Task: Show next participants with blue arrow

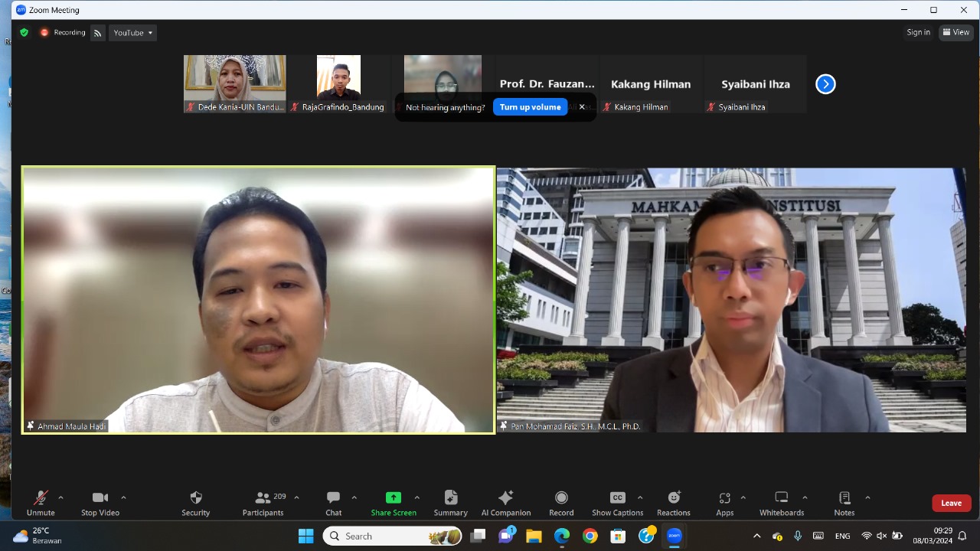Action: tap(825, 84)
